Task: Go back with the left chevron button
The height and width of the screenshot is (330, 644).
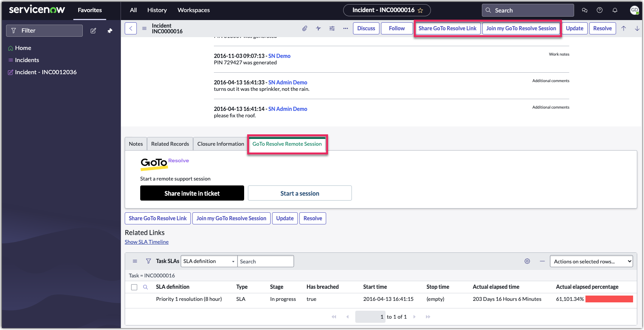Action: 131,28
